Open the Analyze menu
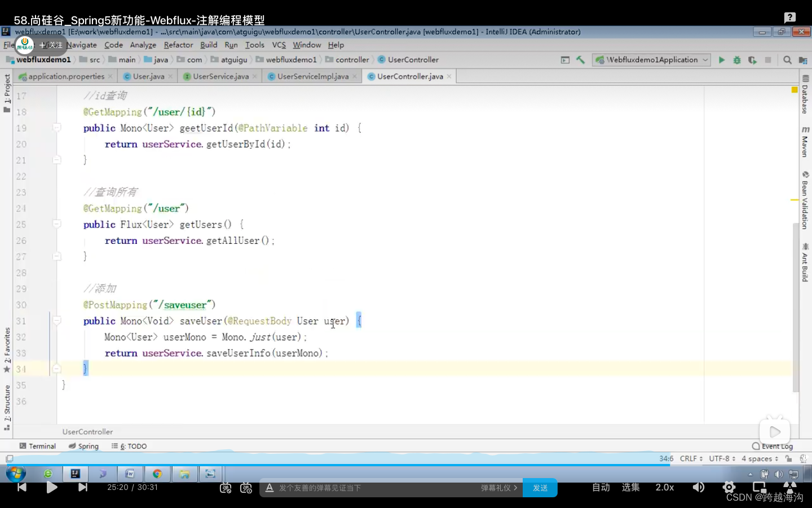The height and width of the screenshot is (508, 812). 143,45
